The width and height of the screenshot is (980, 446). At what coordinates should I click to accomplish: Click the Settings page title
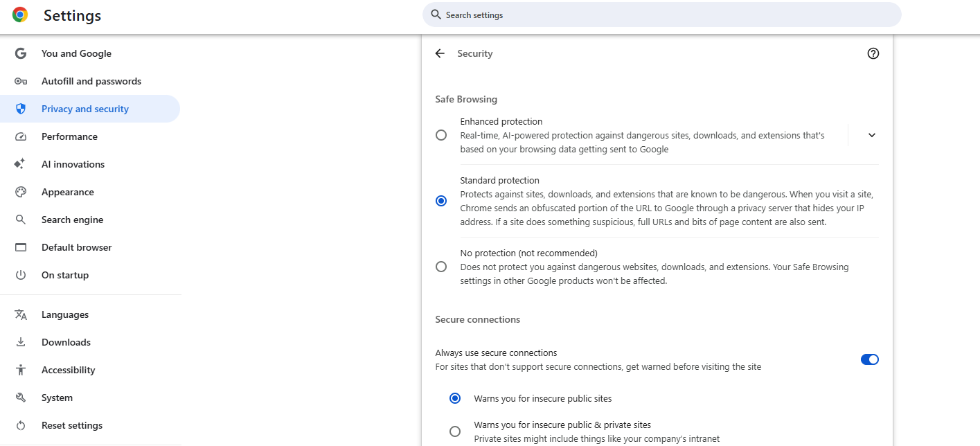click(72, 15)
